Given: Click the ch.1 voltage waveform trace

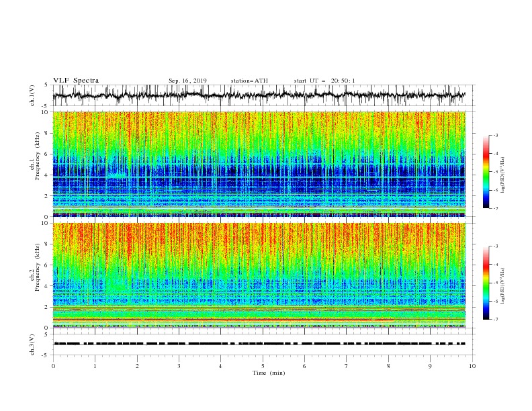Looking at the screenshot, I should [259, 95].
